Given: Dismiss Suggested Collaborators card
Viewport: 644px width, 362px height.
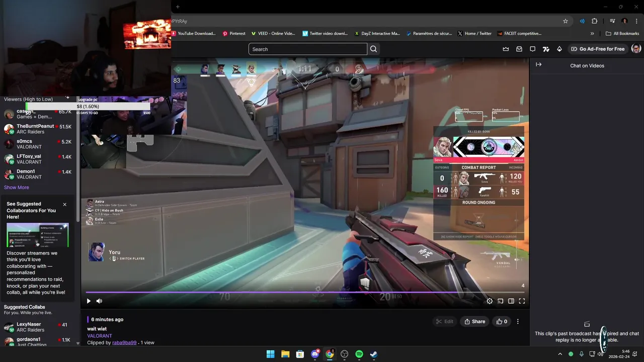Looking at the screenshot, I should pos(64,205).
